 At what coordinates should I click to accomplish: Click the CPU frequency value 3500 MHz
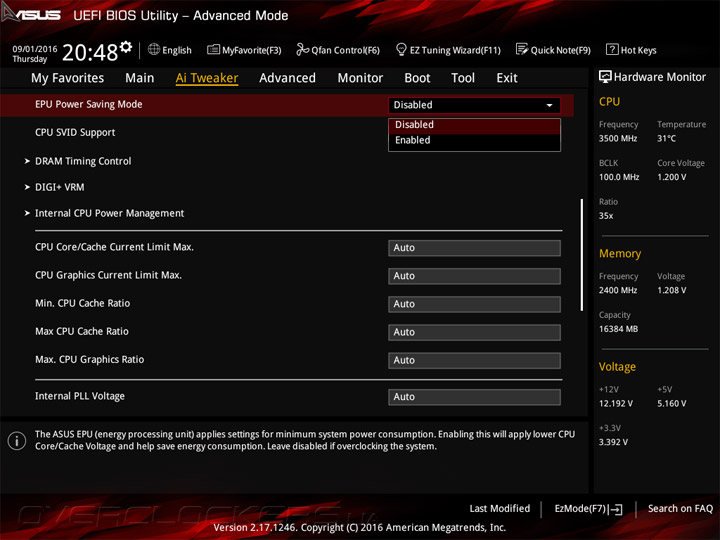coord(618,139)
